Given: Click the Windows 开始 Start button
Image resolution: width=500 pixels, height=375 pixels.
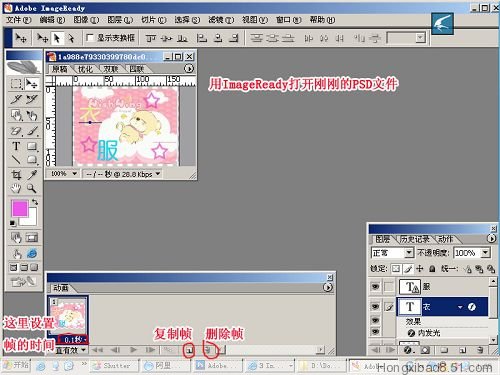Looking at the screenshot, I should [x=16, y=366].
